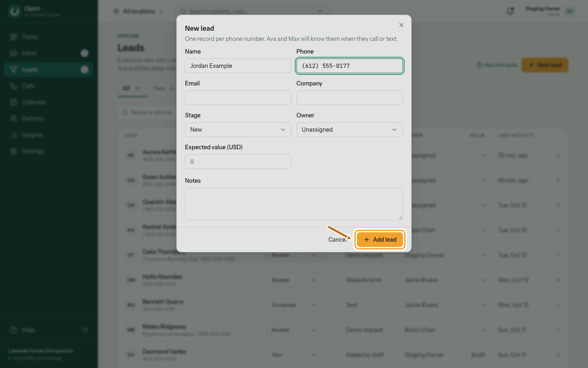The image size is (588, 368).
Task: Open Won stage dropdown in Desmond Varley row
Action: click(294, 355)
